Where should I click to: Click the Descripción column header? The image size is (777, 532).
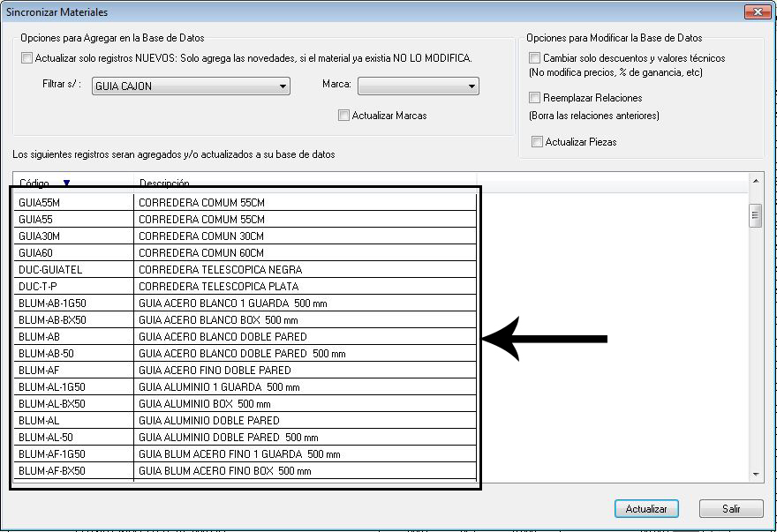click(305, 182)
